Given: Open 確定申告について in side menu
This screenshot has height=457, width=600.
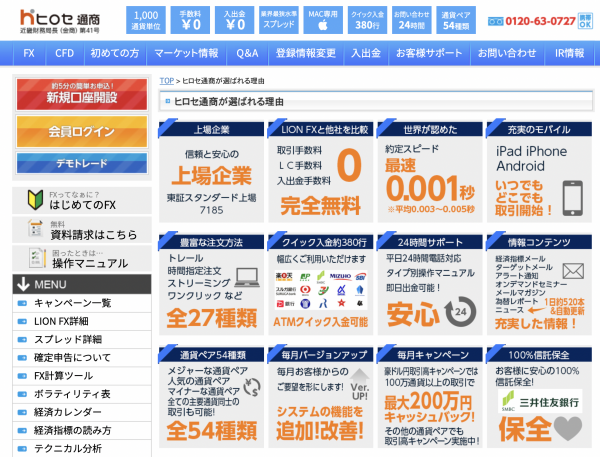Looking at the screenshot, I should click(82, 357).
